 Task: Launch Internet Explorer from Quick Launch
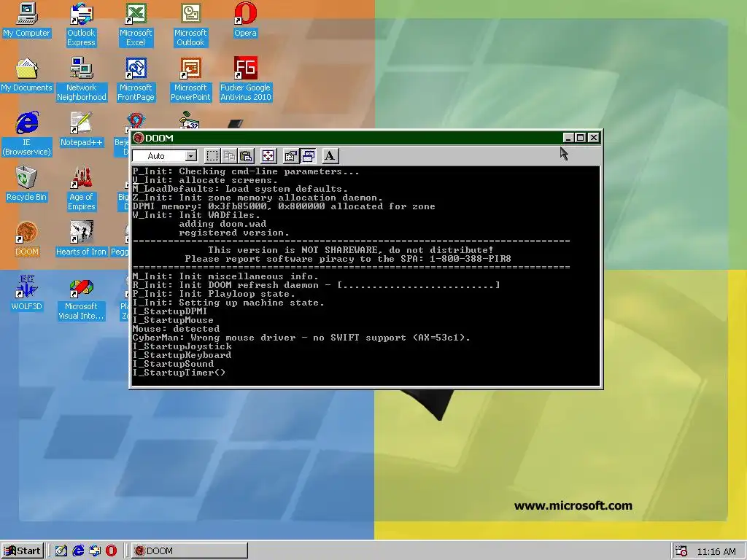pyautogui.click(x=78, y=551)
